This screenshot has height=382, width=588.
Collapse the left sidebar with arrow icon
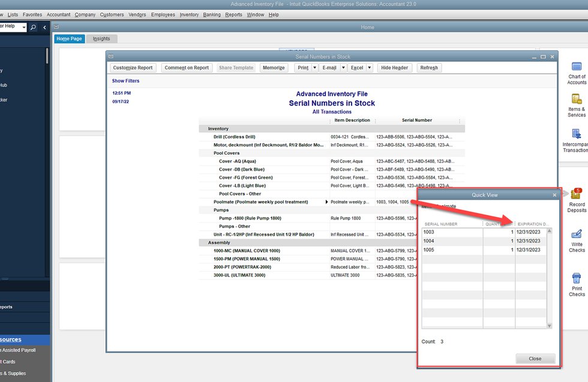click(x=44, y=28)
